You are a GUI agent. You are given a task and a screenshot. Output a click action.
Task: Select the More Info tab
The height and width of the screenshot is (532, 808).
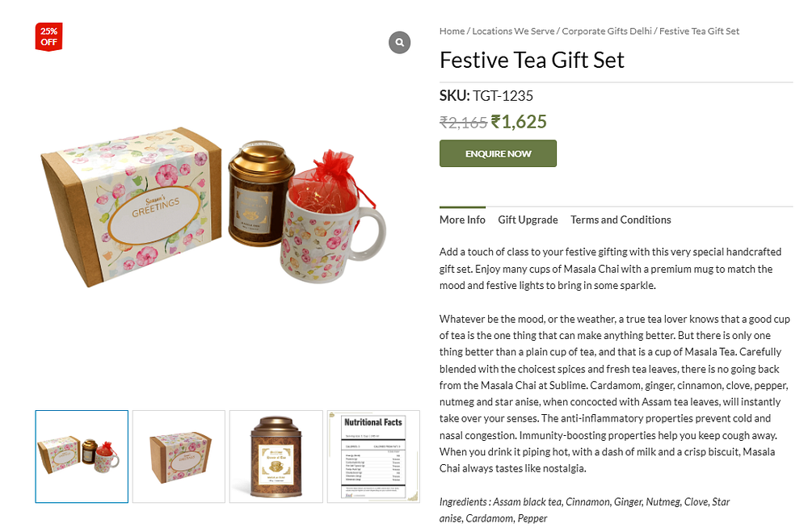tap(462, 220)
